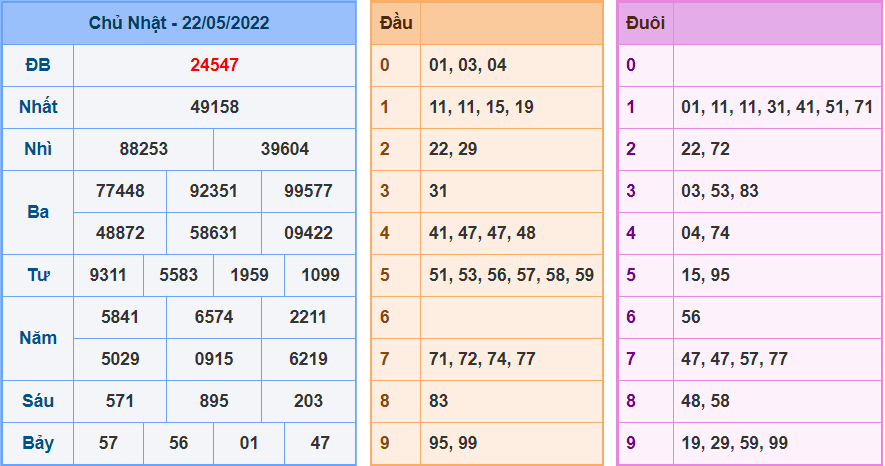The image size is (885, 466).
Task: Click the sixth prize number 203
Action: click(x=308, y=401)
